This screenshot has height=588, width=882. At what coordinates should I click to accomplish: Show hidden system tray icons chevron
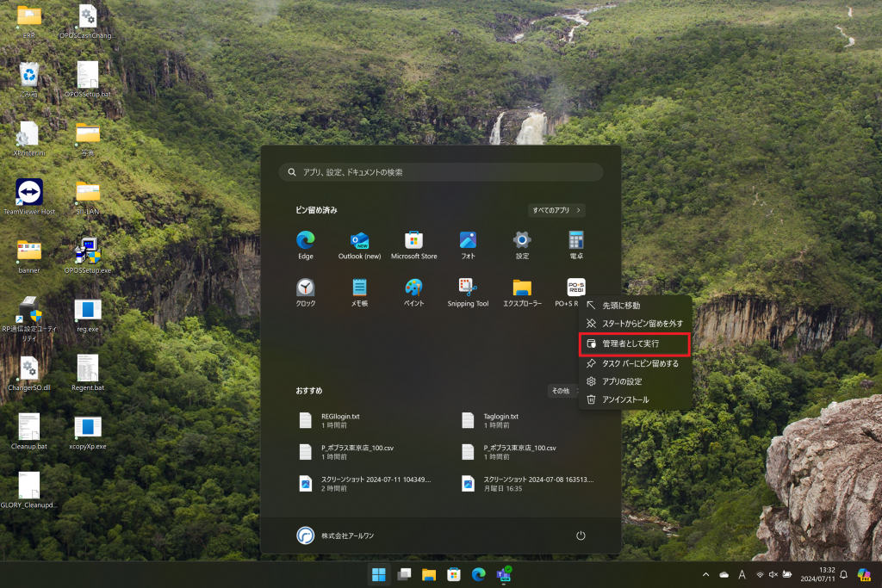tap(706, 574)
